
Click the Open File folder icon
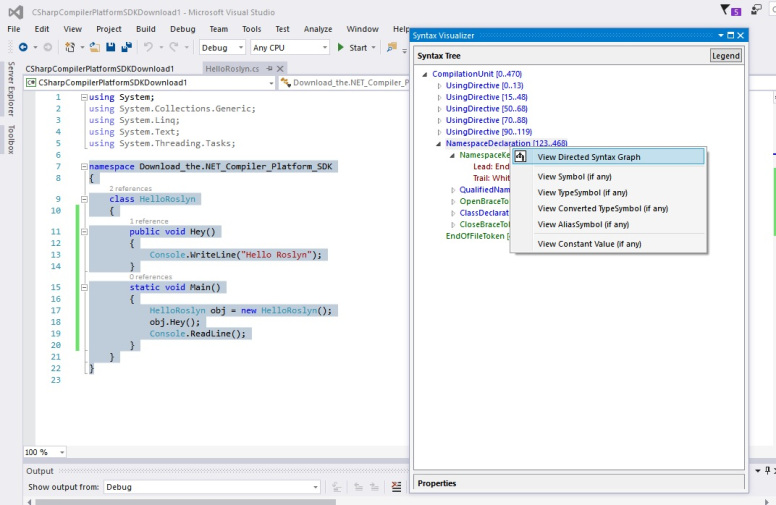tap(94, 47)
